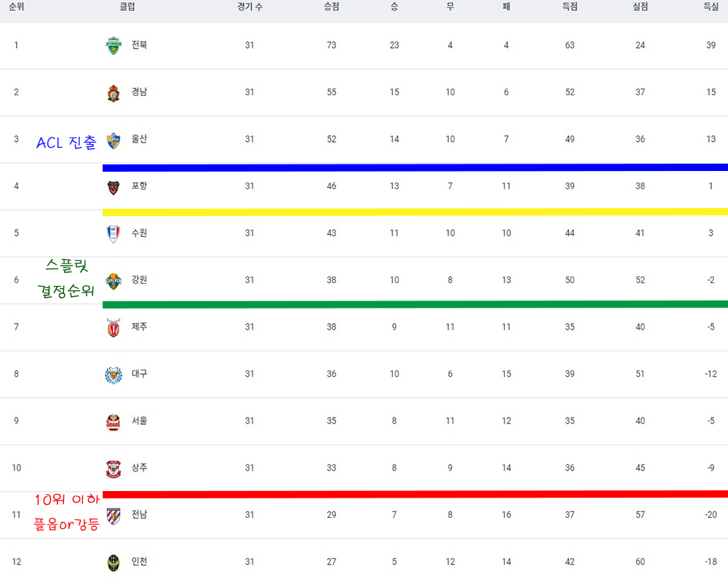Click the Suwon (수원) club crest
The image size is (728, 582).
click(114, 234)
